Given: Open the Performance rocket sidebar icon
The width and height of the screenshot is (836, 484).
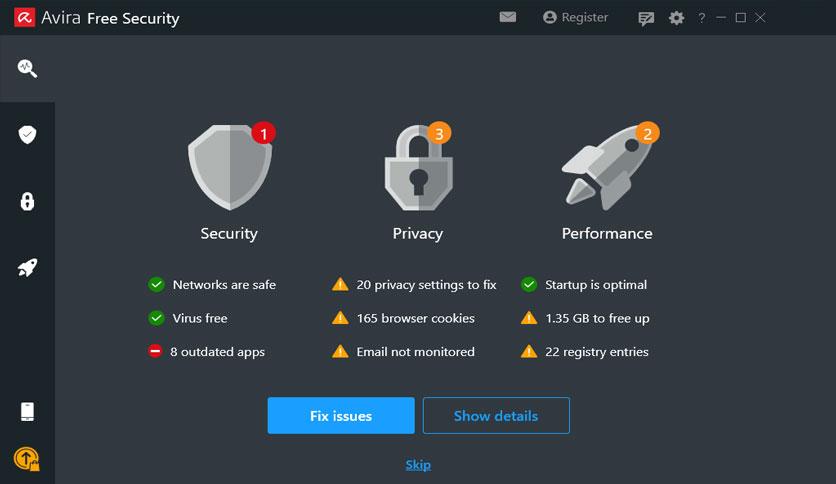Looking at the screenshot, I should pyautogui.click(x=27, y=268).
